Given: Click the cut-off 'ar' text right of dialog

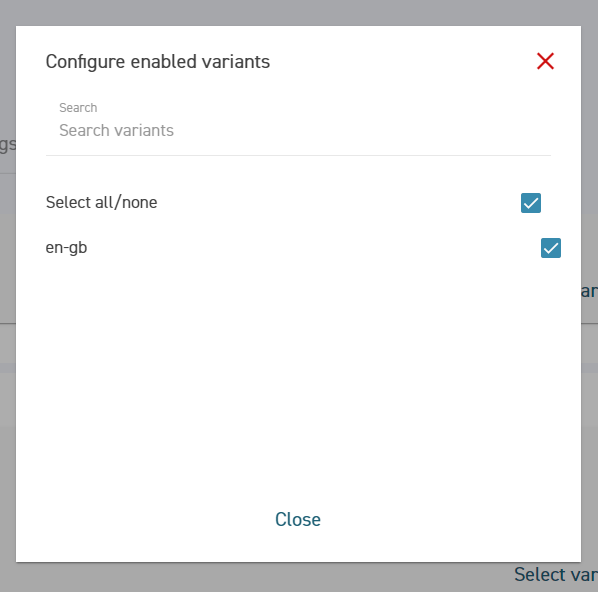Looking at the screenshot, I should [x=589, y=291].
